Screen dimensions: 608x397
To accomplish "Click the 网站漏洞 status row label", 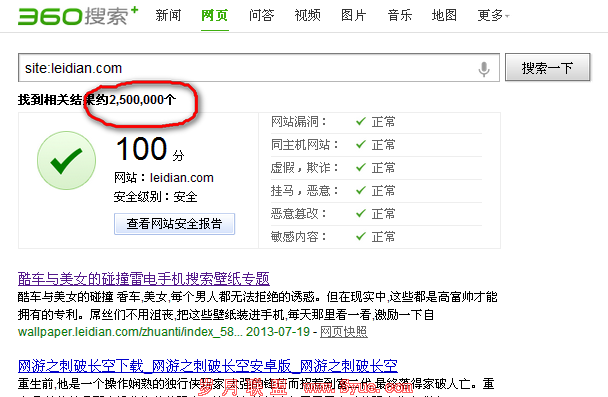I will click(299, 122).
